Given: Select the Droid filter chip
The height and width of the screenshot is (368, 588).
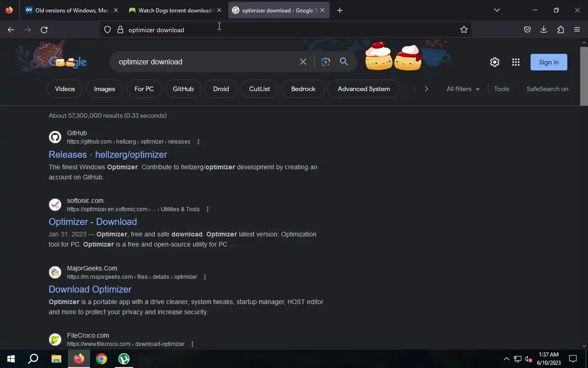Looking at the screenshot, I should click(221, 89).
